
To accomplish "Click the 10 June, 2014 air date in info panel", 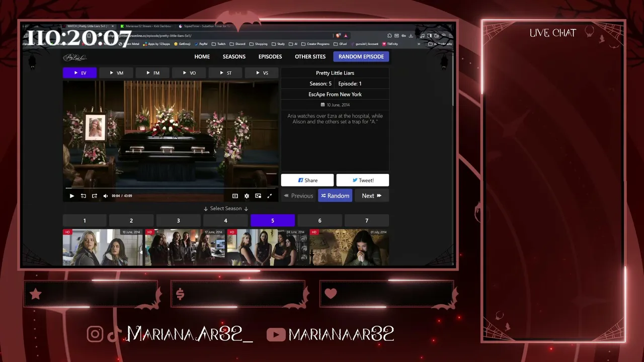I will (x=335, y=105).
